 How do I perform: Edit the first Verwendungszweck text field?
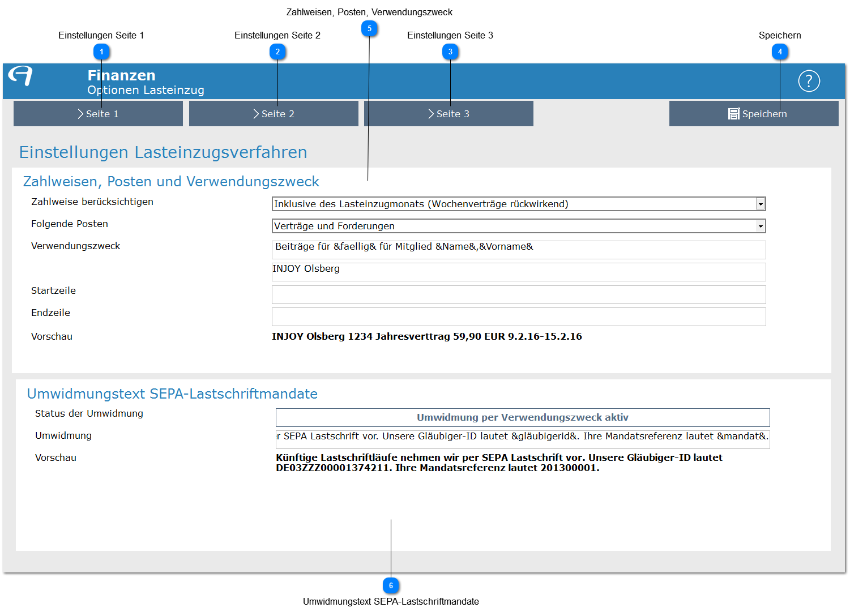point(519,250)
